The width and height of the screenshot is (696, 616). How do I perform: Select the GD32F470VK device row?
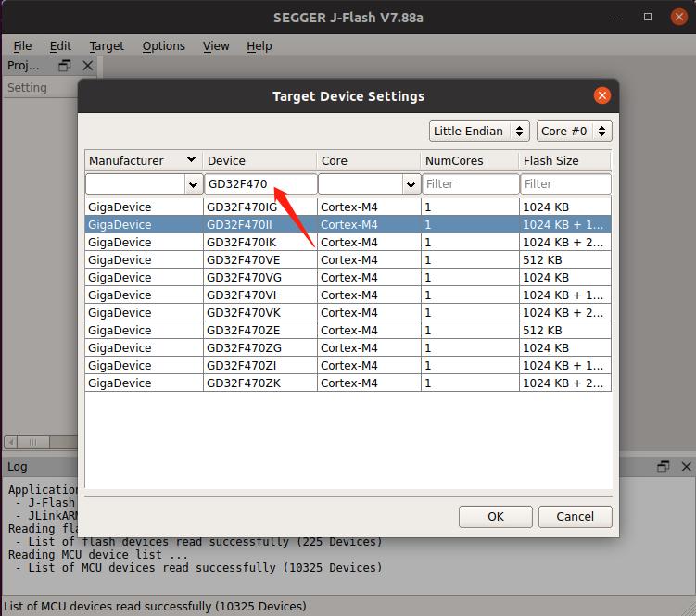348,312
